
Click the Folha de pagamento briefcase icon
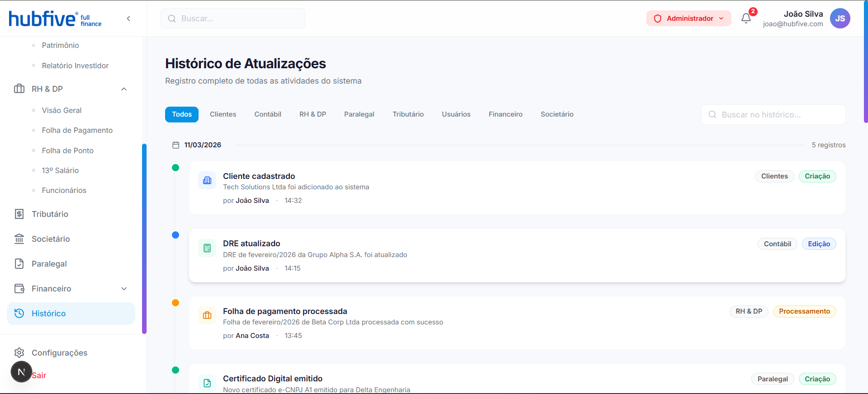(x=207, y=315)
